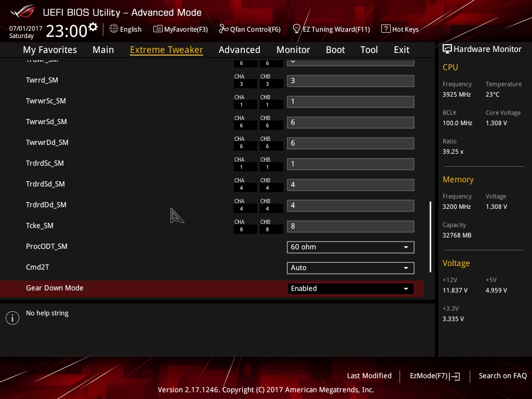Open MyFavorite(F3) list icon
This screenshot has width=532, height=399.
tap(157, 29)
